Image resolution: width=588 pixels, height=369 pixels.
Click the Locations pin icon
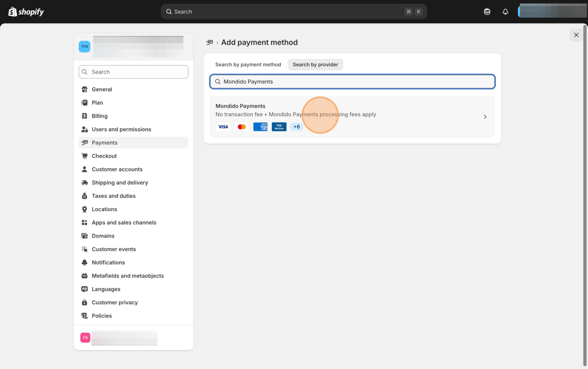click(85, 209)
